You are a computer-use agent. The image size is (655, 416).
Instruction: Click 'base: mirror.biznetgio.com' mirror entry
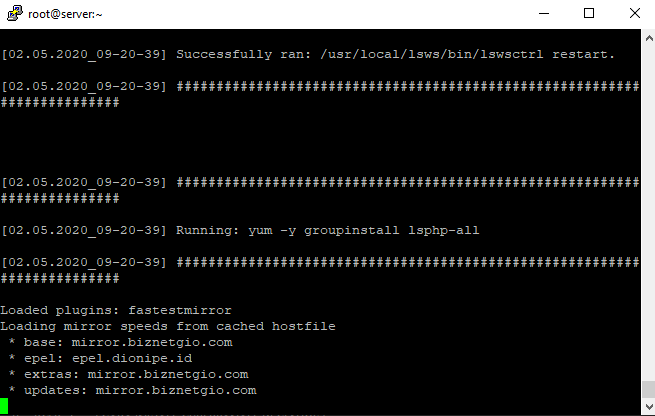click(x=128, y=342)
